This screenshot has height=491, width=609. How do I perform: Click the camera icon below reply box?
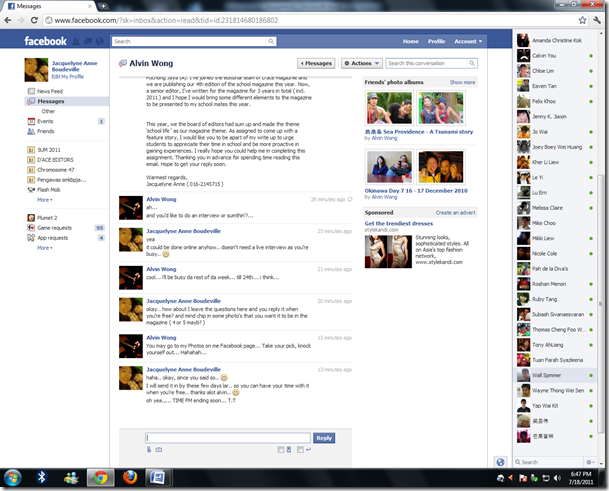159,449
